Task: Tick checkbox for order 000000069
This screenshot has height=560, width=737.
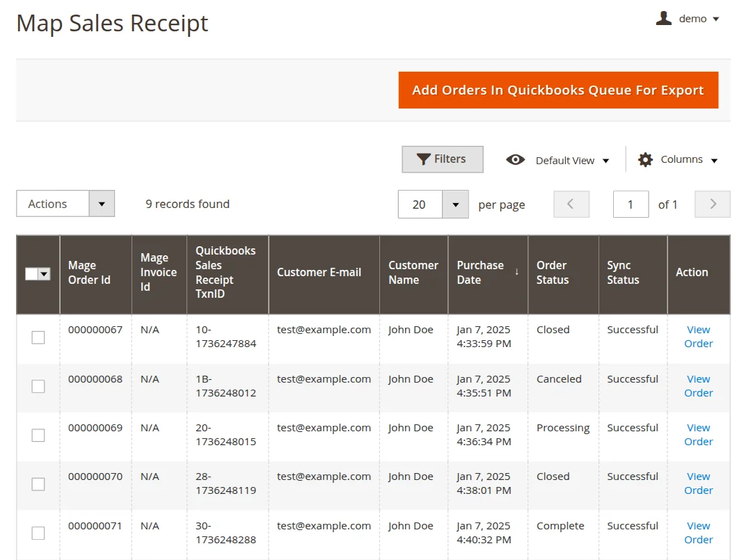Action: point(38,435)
